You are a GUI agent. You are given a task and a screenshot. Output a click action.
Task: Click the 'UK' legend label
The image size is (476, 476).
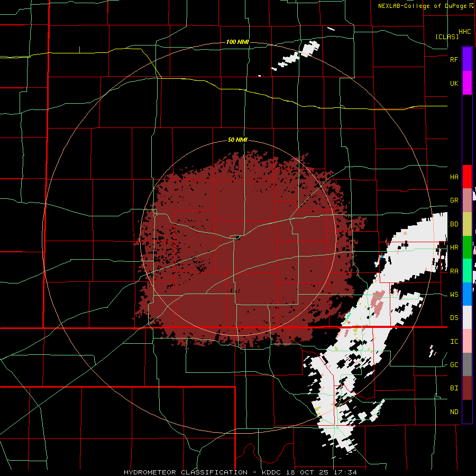click(454, 84)
